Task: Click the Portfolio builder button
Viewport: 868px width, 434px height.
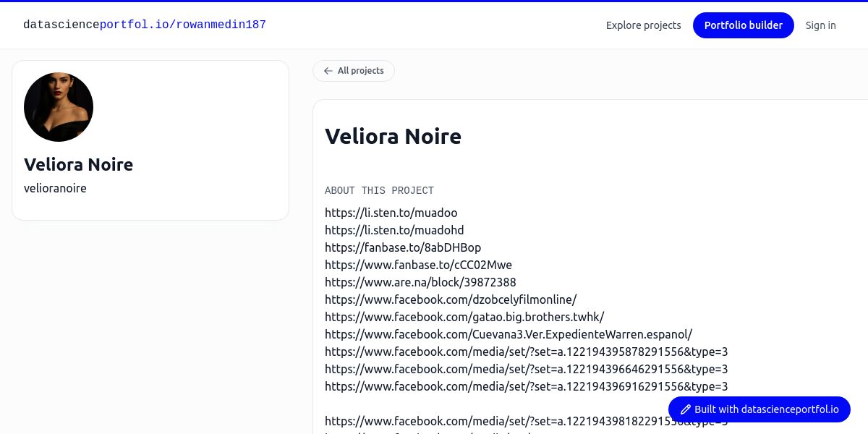Action: point(744,25)
